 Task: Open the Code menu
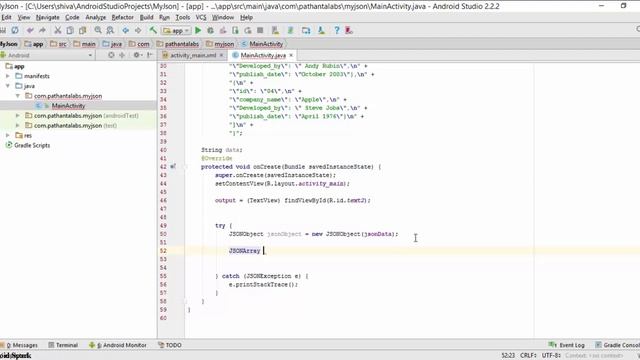tap(72, 17)
